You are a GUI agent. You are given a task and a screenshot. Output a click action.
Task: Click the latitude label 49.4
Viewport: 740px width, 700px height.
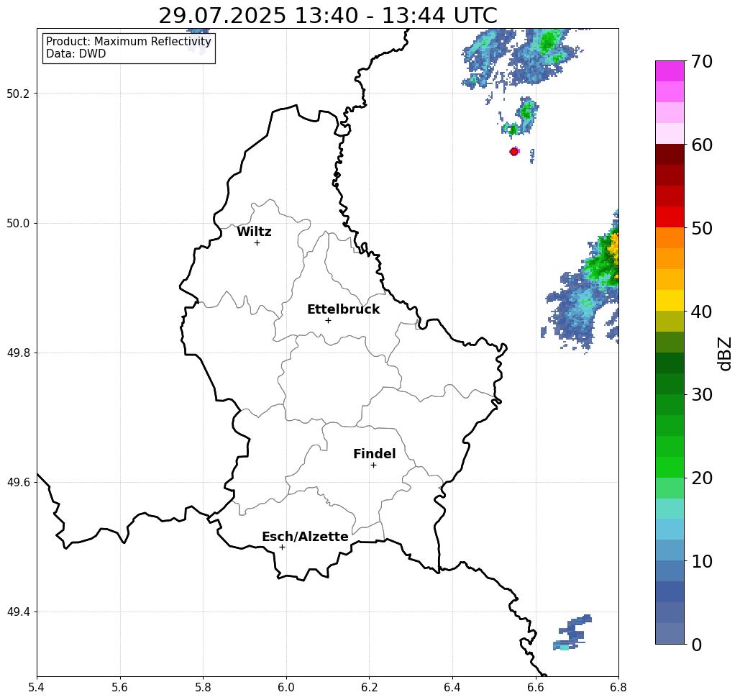[18, 612]
